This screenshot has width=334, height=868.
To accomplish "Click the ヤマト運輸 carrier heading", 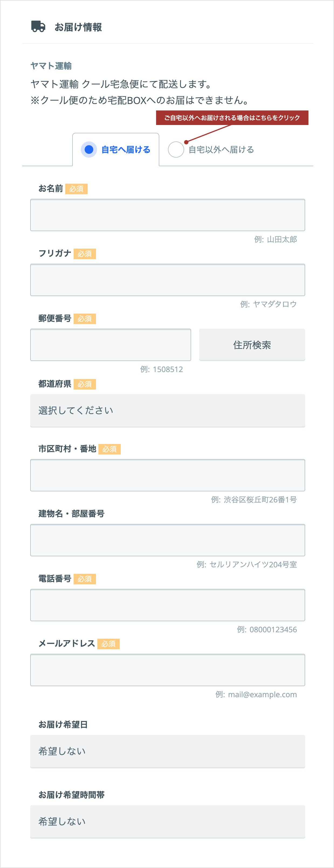I will [51, 66].
